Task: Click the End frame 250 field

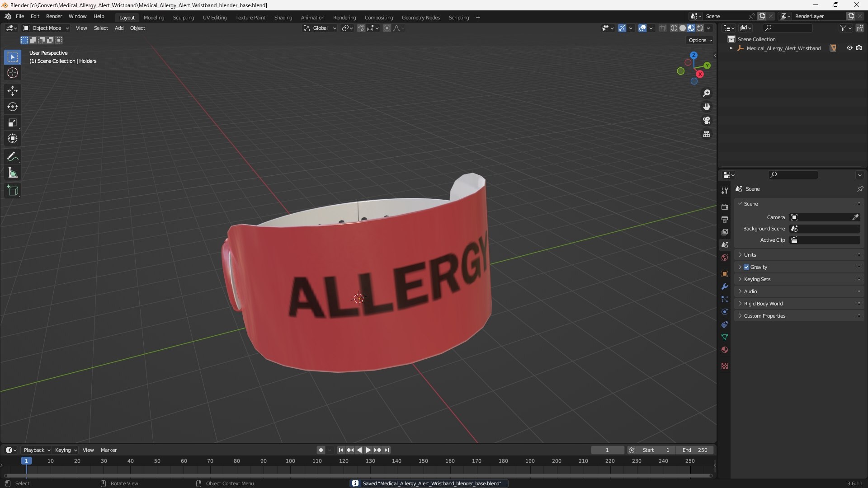Action: click(x=695, y=450)
